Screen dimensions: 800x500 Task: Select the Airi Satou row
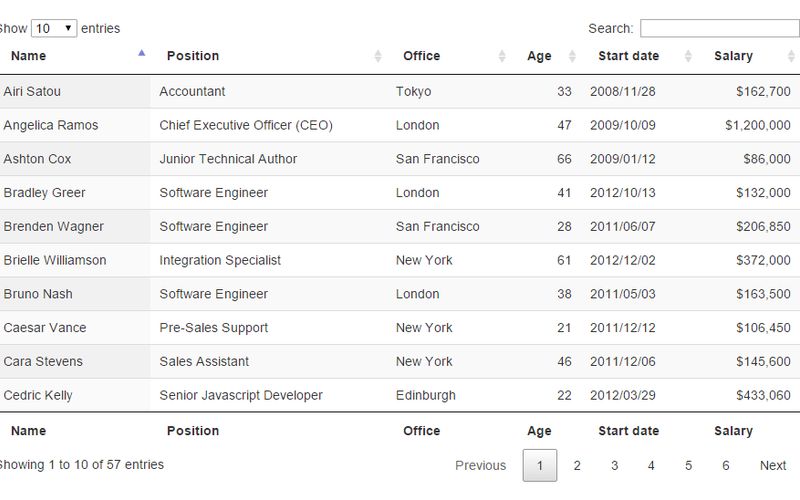(400, 92)
